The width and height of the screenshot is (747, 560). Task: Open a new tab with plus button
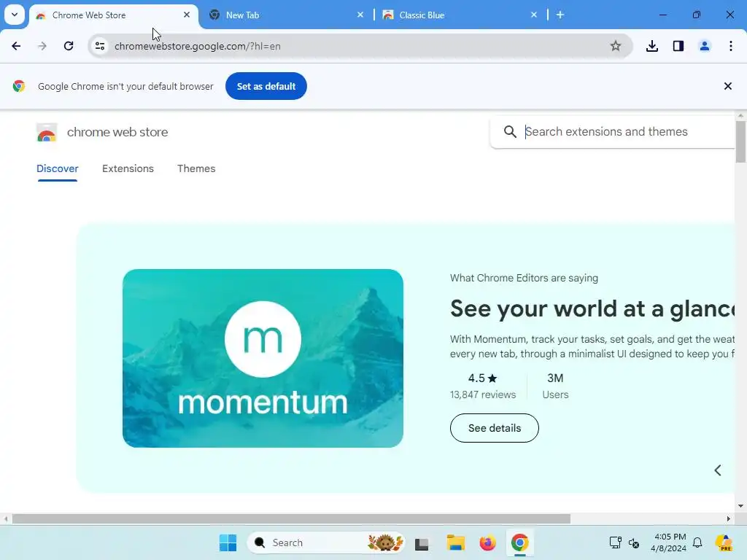[x=560, y=15]
